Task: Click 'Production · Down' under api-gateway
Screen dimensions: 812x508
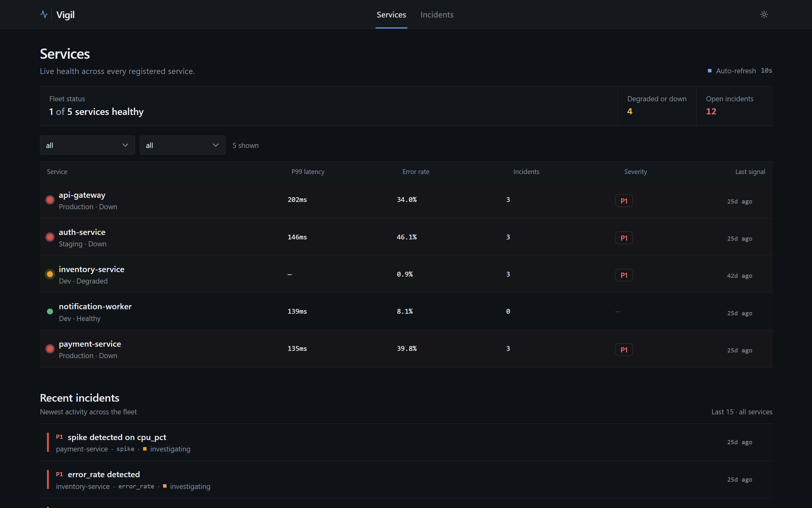Action: pyautogui.click(x=88, y=207)
